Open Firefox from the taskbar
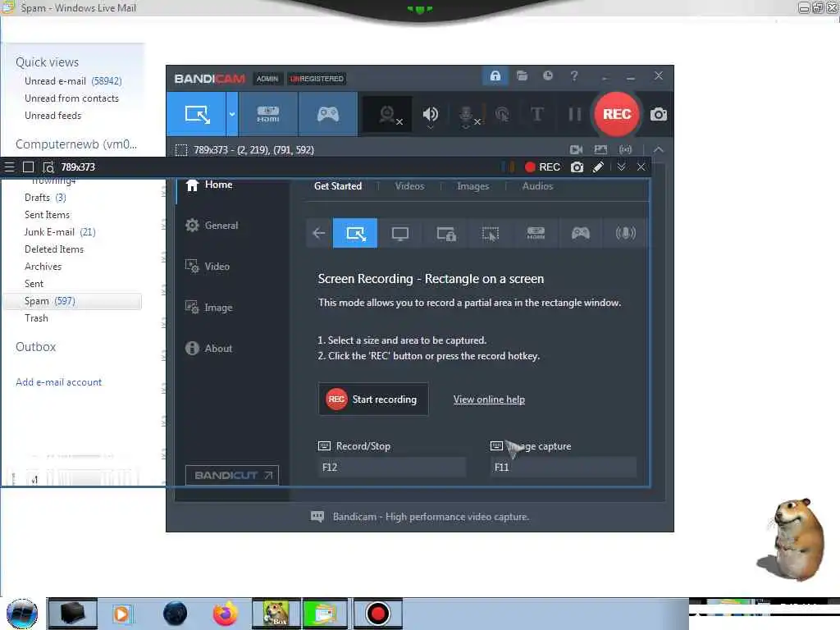This screenshot has height=630, width=840. click(x=225, y=614)
